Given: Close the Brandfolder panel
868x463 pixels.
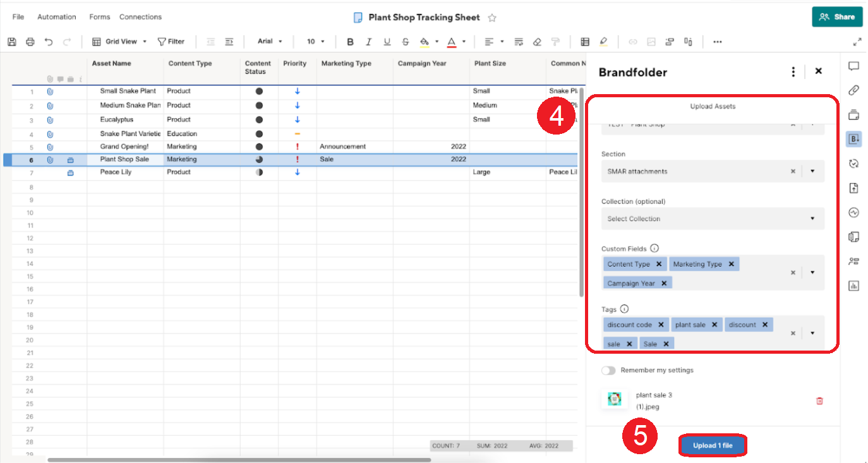Looking at the screenshot, I should pos(819,71).
